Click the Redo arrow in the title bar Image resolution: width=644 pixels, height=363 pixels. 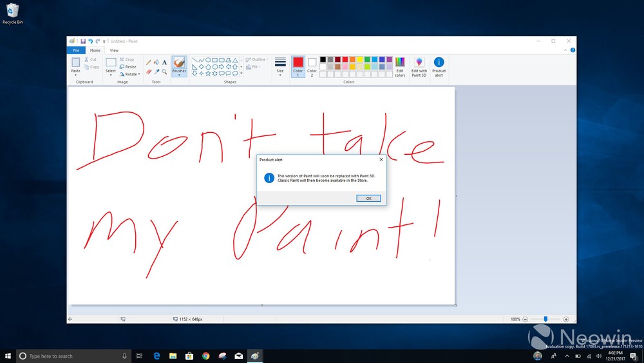[x=98, y=41]
